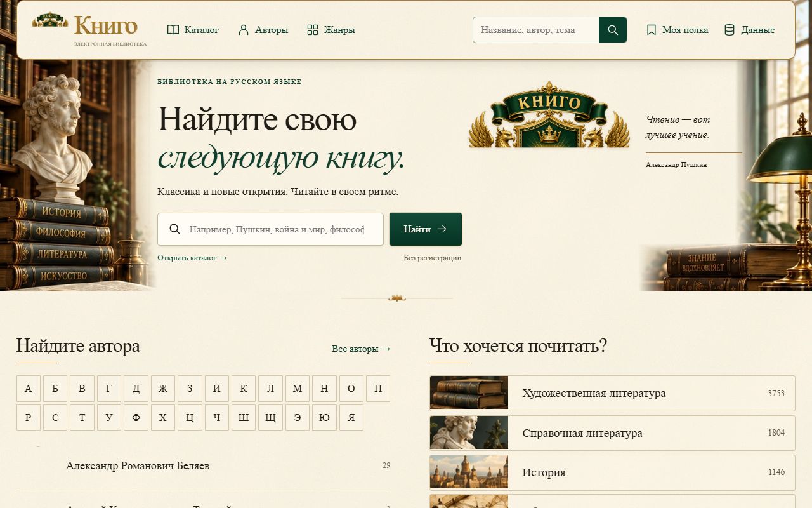The width and height of the screenshot is (812, 508).
Task: Open Справочная литература genre
Action: coord(612,433)
